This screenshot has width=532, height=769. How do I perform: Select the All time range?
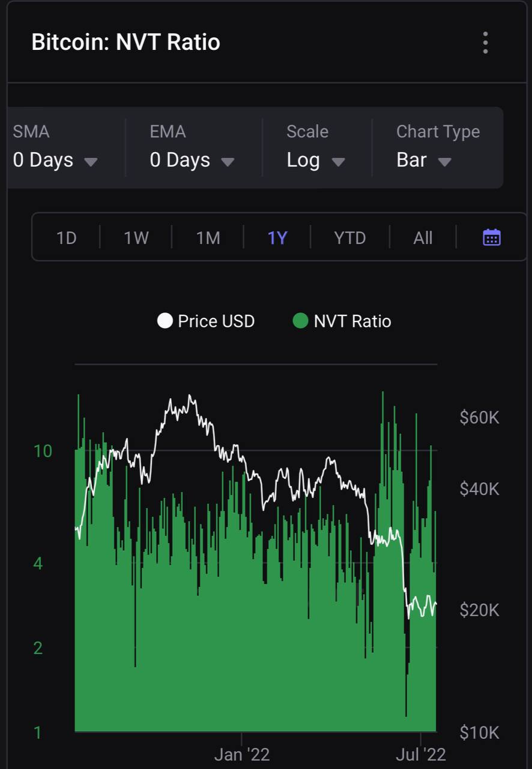coord(423,238)
